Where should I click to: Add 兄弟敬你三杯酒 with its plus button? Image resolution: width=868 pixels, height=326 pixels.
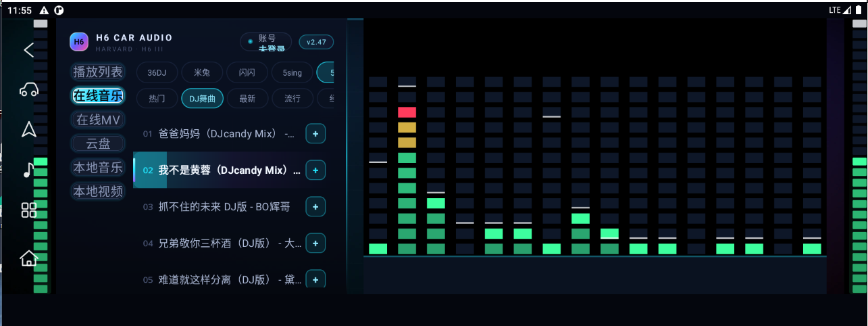pos(315,243)
